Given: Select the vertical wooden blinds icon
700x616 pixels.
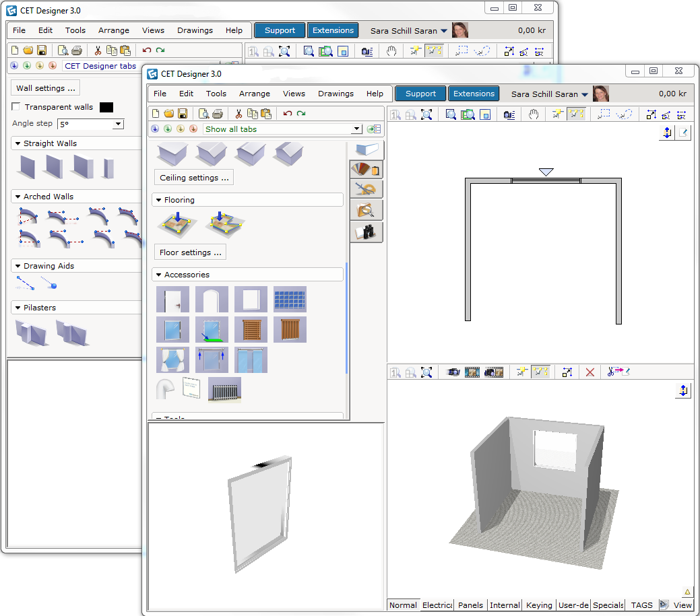Looking at the screenshot, I should [x=290, y=330].
